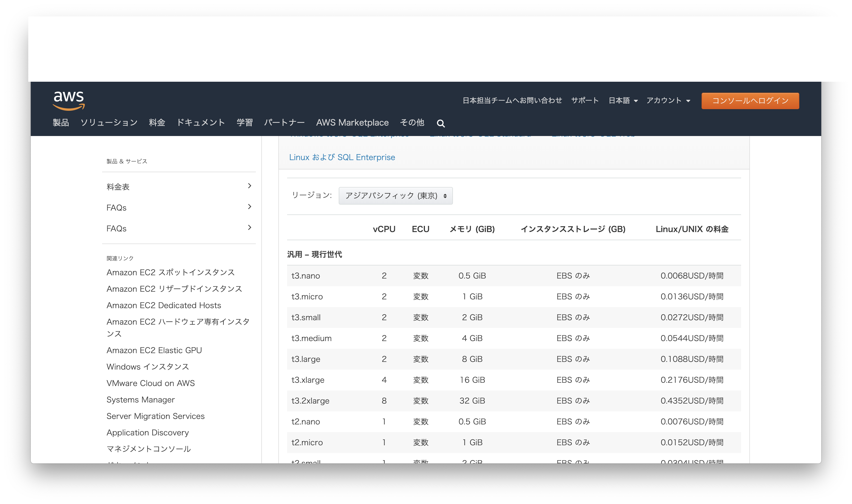This screenshot has height=504, width=852.
Task: Open the アジアパシフィック (東京) region dropdown
Action: pos(395,196)
